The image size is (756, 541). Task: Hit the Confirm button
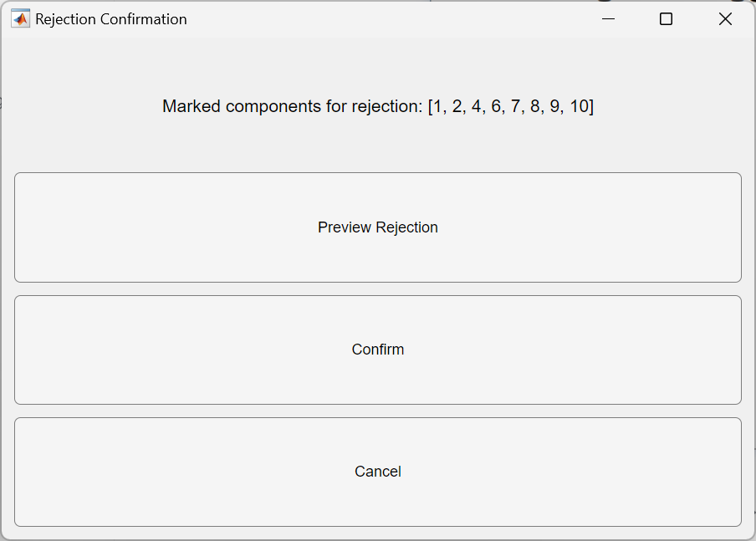point(378,350)
